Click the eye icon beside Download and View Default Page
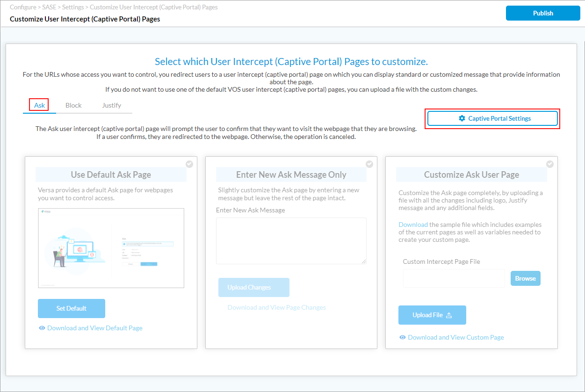The width and height of the screenshot is (585, 392). click(x=42, y=328)
